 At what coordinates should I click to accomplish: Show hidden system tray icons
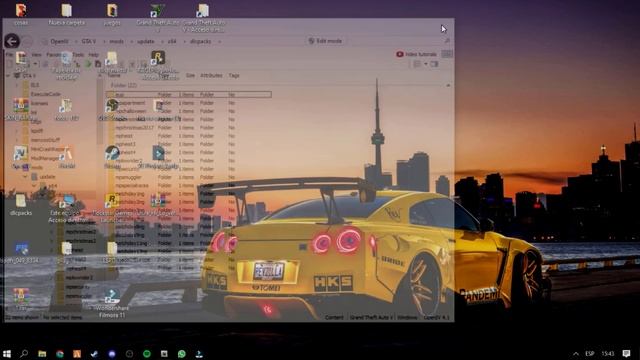(x=576, y=353)
